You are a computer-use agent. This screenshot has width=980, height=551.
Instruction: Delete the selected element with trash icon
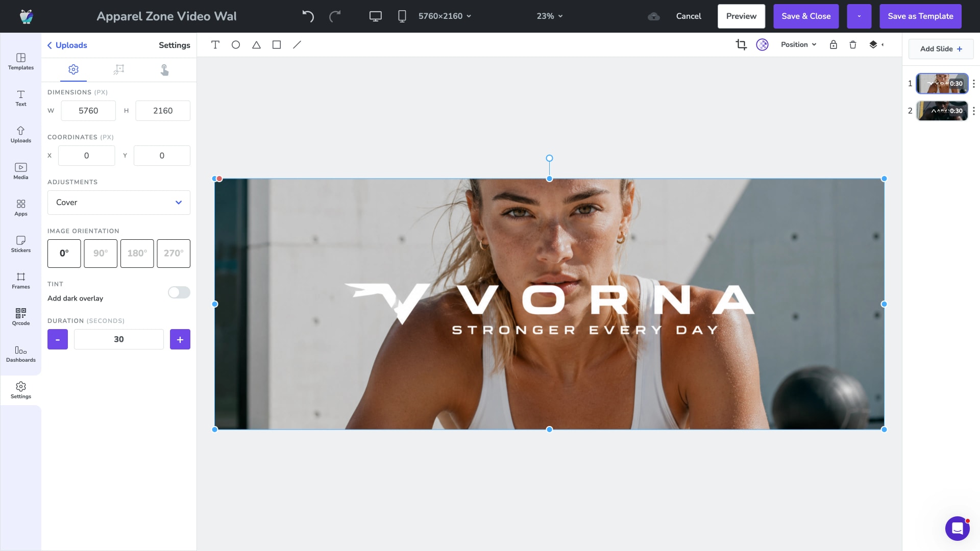click(x=853, y=45)
